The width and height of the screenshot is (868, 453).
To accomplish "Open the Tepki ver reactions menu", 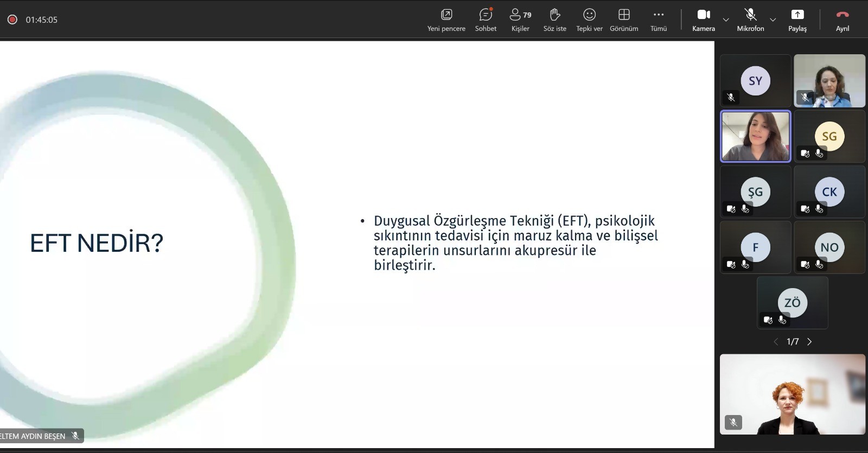I will coord(589,20).
